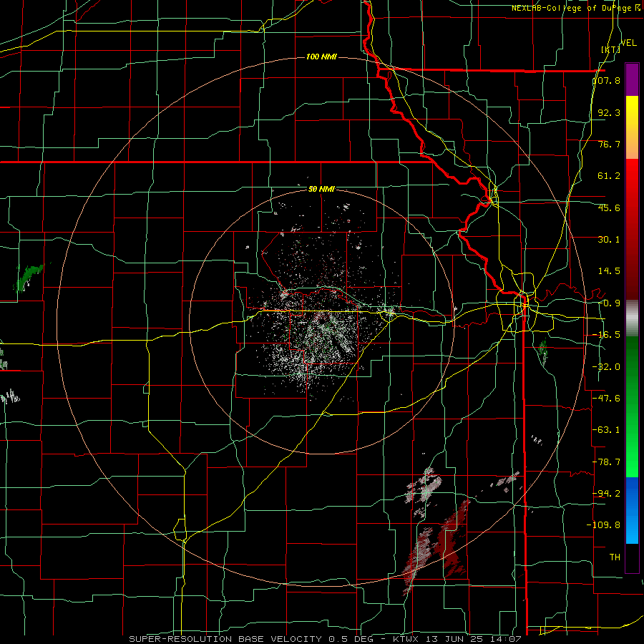Click the 50 NMI range ring label
This screenshot has width=644, height=644.
click(321, 190)
